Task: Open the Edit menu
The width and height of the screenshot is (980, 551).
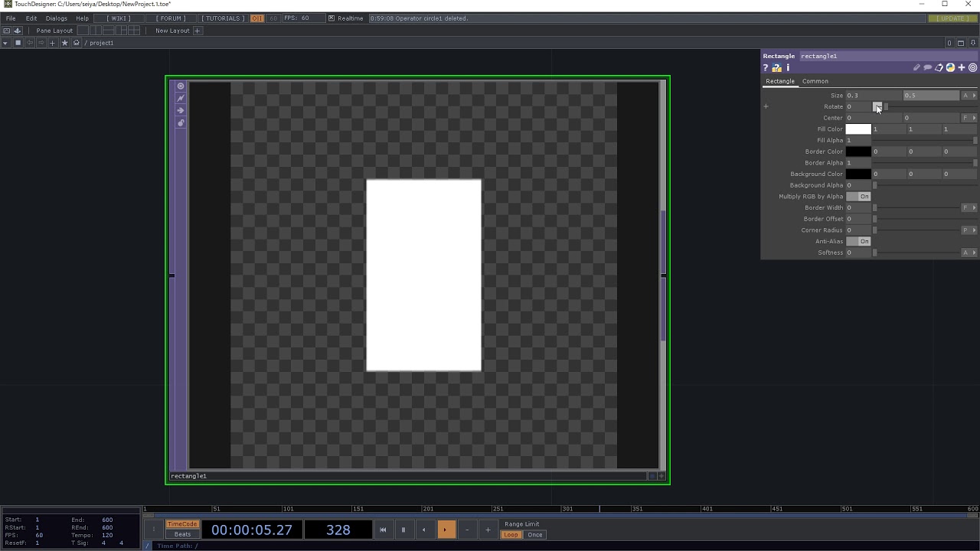Action: tap(31, 18)
